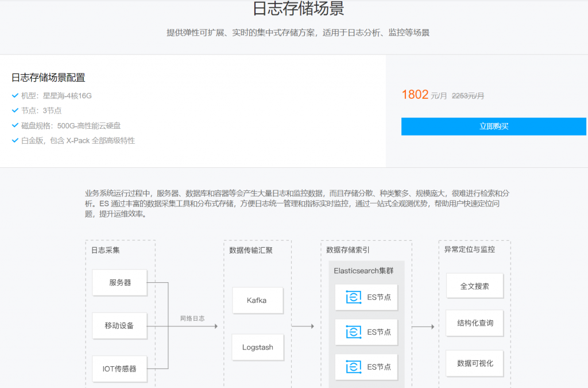This screenshot has height=388, width=588.
Task: Click the 日志存储场景 page heading
Action: [x=299, y=8]
